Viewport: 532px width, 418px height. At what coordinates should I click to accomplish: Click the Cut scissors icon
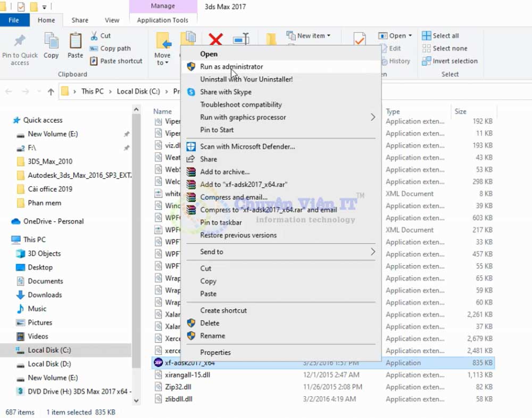tap(94, 36)
